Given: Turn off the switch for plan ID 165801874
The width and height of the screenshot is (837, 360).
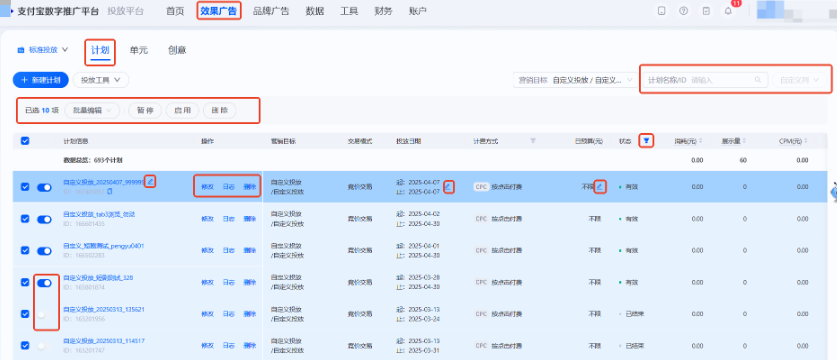Looking at the screenshot, I should coord(44,283).
